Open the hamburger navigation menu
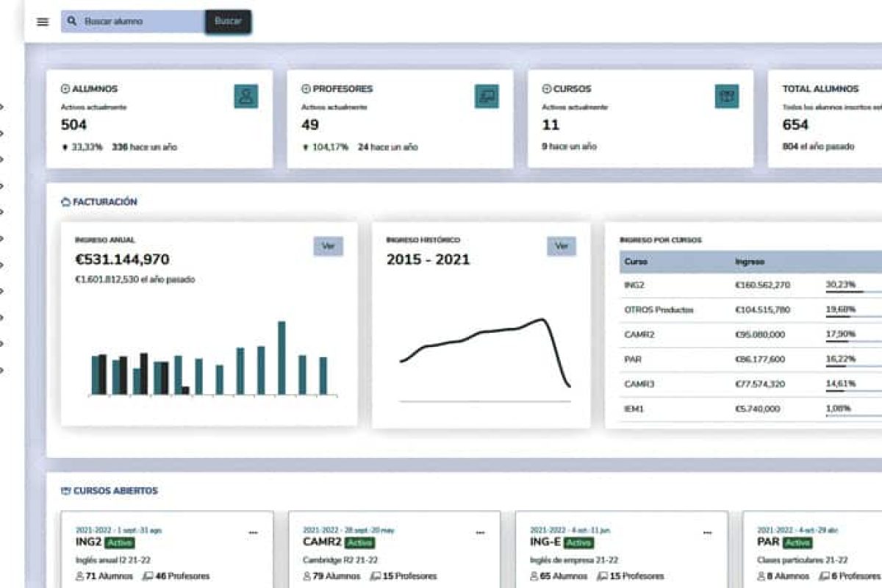The width and height of the screenshot is (882, 588). (43, 22)
